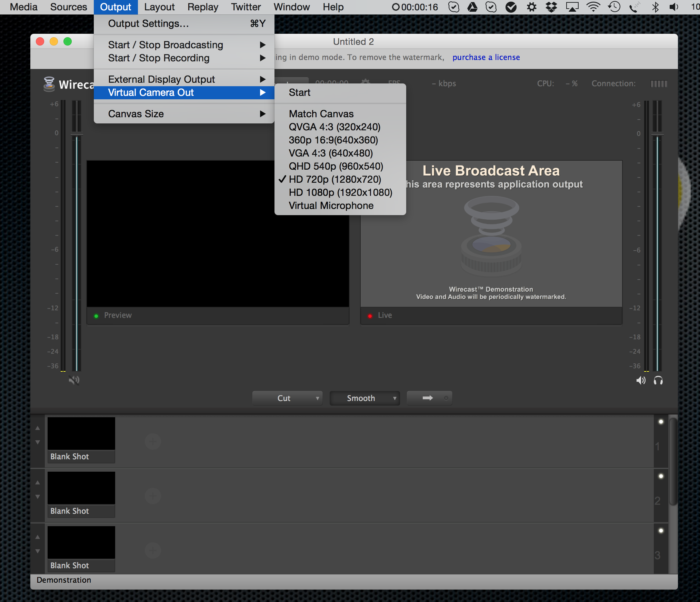Click the purchase a license link
The image size is (700, 602).
coord(486,57)
